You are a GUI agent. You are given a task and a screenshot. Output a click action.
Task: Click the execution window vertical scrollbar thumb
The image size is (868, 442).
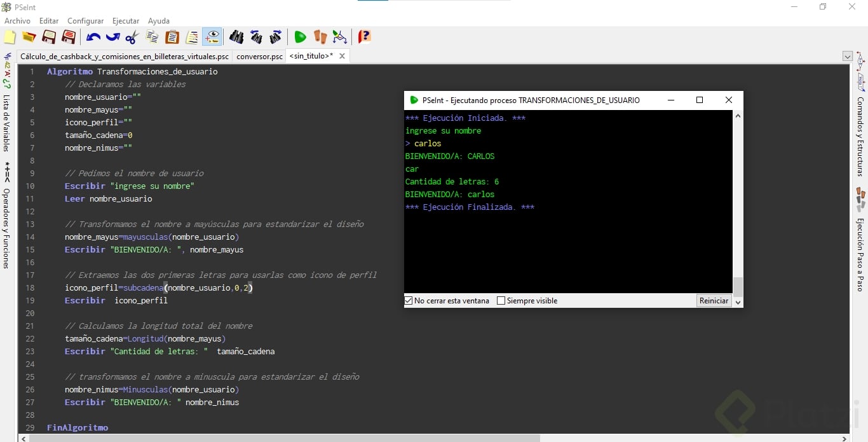[x=738, y=287]
